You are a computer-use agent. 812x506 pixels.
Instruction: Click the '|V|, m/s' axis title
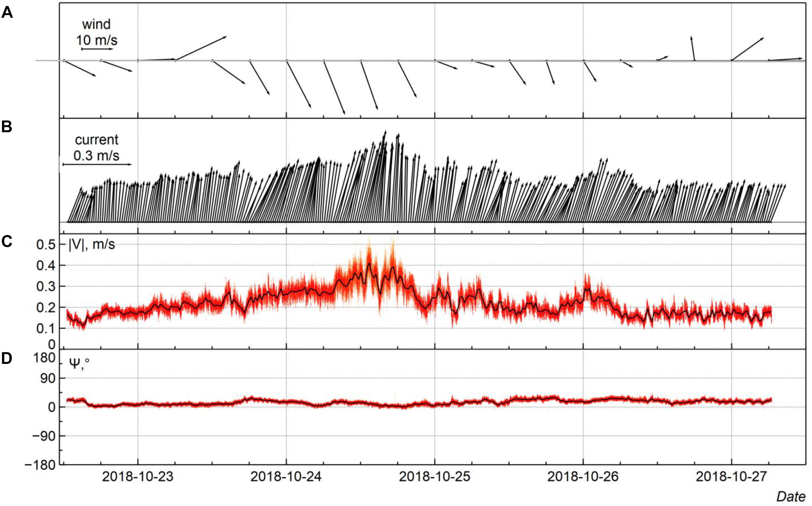(92, 244)
